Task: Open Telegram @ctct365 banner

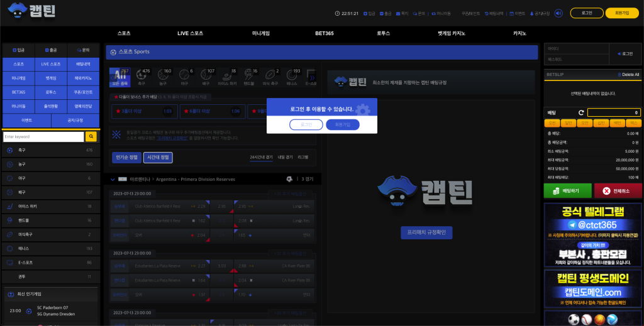Action: click(592, 234)
